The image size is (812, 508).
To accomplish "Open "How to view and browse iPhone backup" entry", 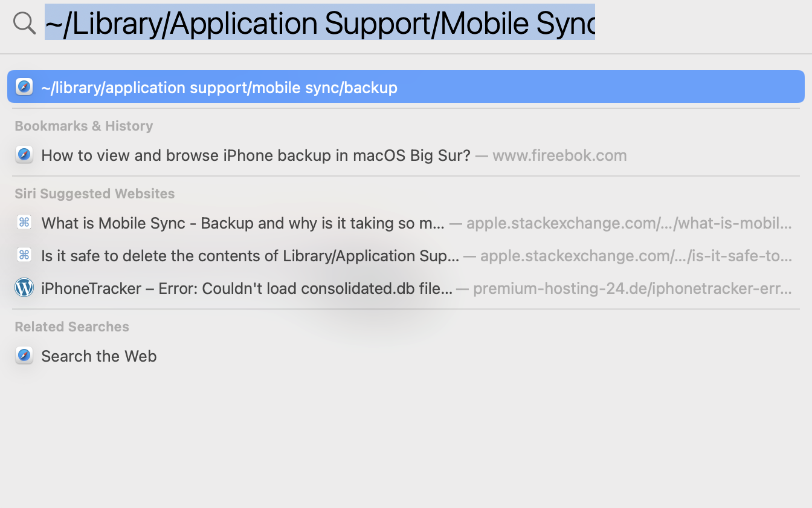I will [256, 155].
